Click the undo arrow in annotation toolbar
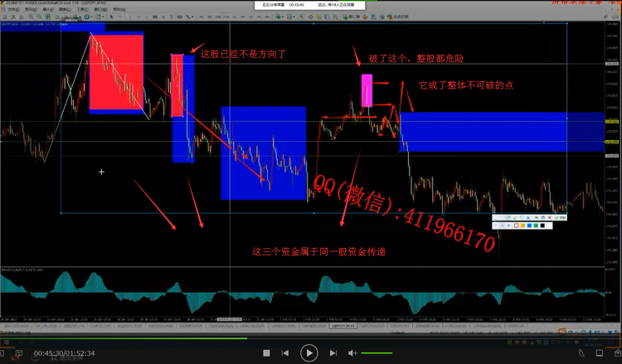The width and height of the screenshot is (622, 364). (x=537, y=217)
